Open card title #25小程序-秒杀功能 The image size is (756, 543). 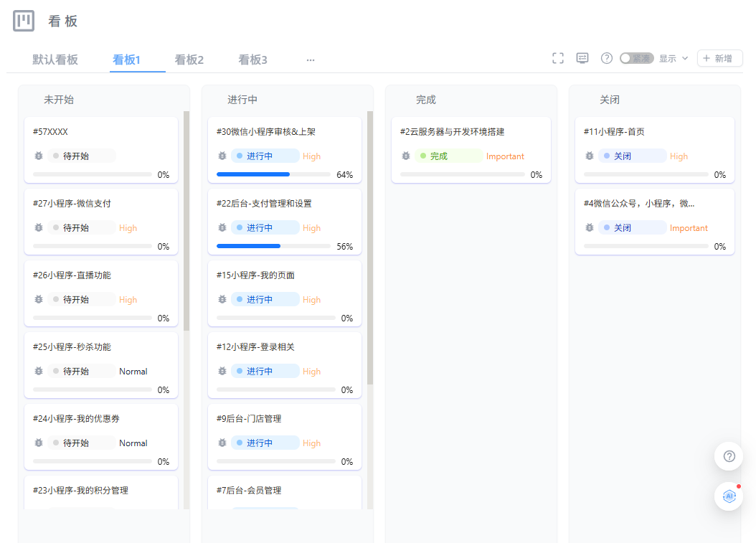pyautogui.click(x=72, y=347)
